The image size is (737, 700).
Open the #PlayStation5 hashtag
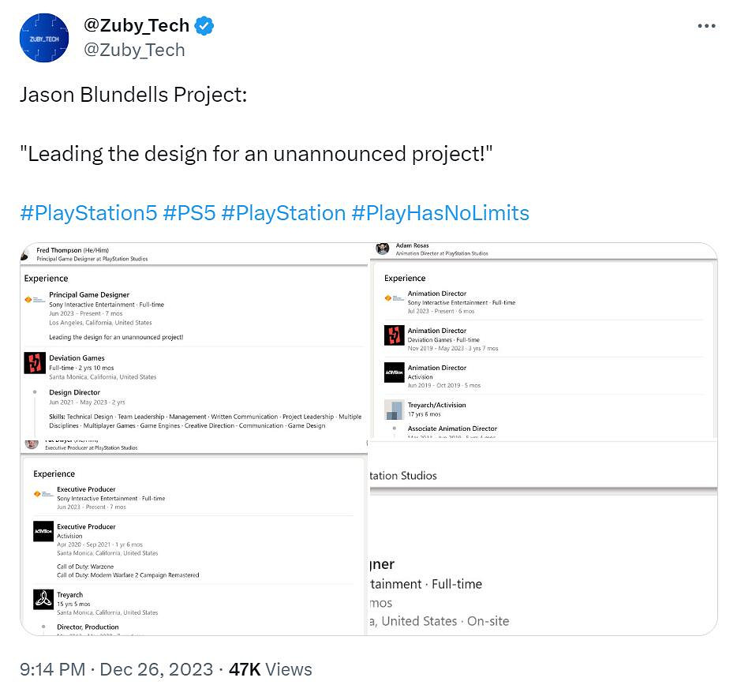tap(88, 213)
